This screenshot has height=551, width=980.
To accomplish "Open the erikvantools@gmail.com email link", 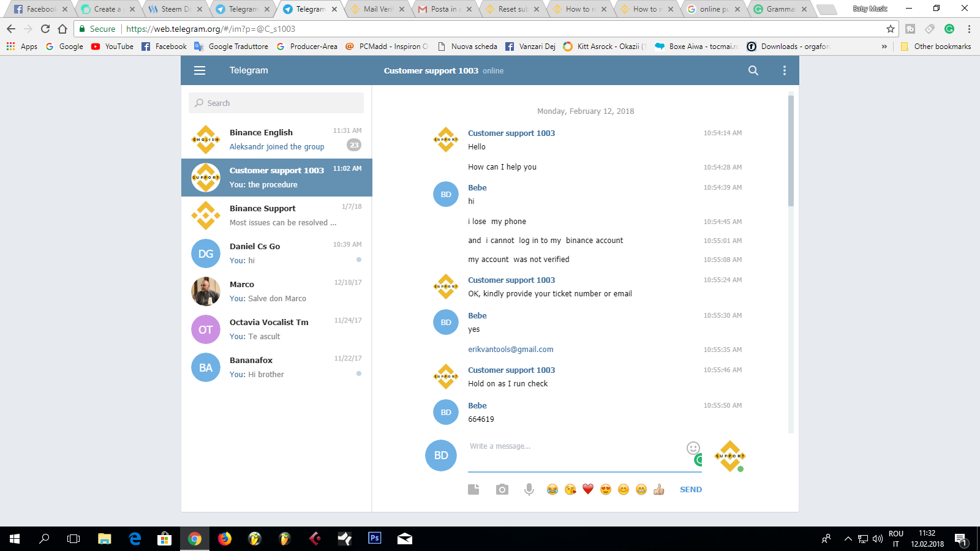I will (x=511, y=350).
